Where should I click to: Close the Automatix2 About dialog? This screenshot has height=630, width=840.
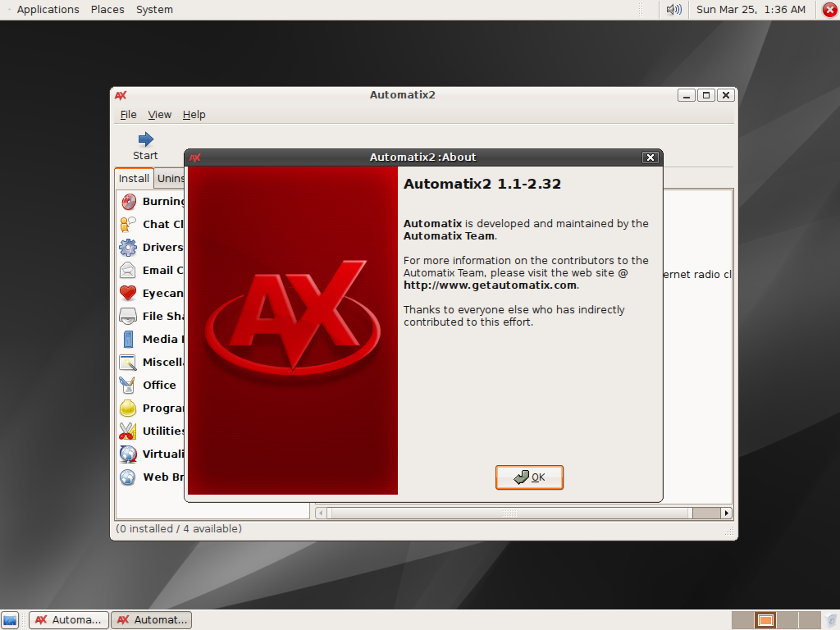pos(651,157)
